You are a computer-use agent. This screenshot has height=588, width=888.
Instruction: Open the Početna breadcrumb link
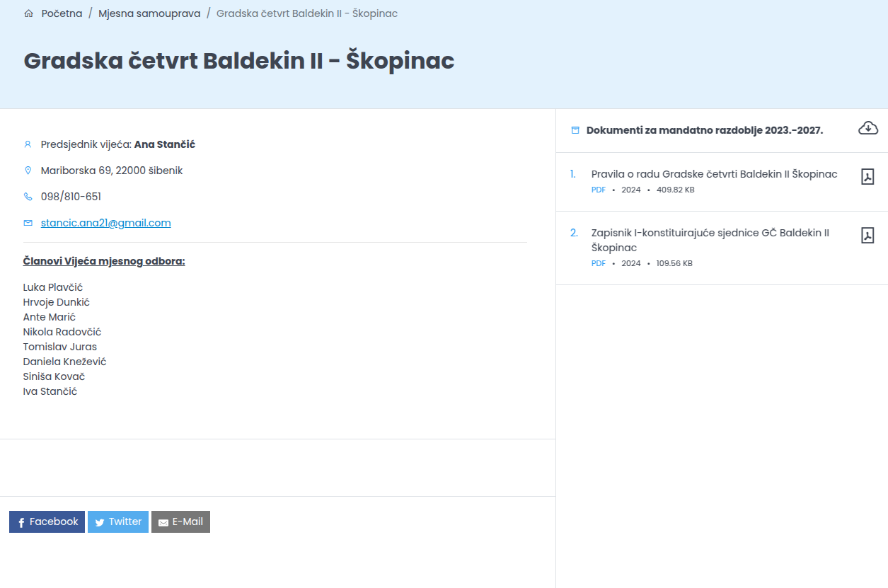click(62, 13)
